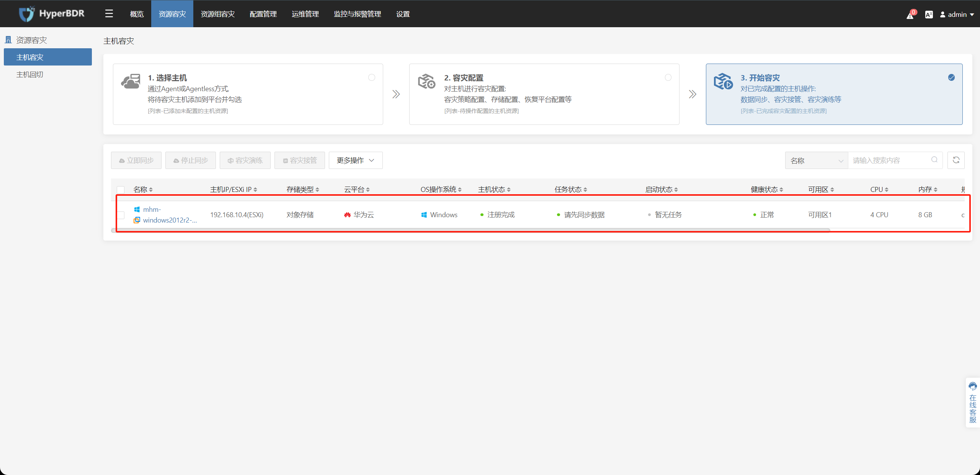980x475 pixels.
Task: Check the mhm-windows2012r2 row checkbox
Action: tap(121, 215)
